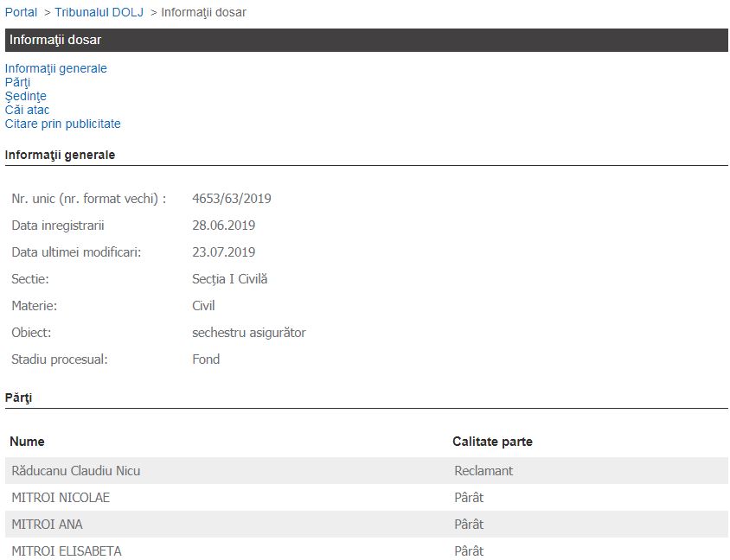The width and height of the screenshot is (730, 560).
Task: Click the sechestru asigurător object text
Action: click(248, 333)
